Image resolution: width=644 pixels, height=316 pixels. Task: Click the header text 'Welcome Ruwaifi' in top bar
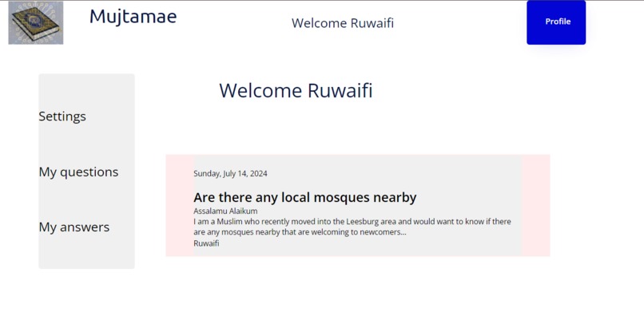(343, 23)
